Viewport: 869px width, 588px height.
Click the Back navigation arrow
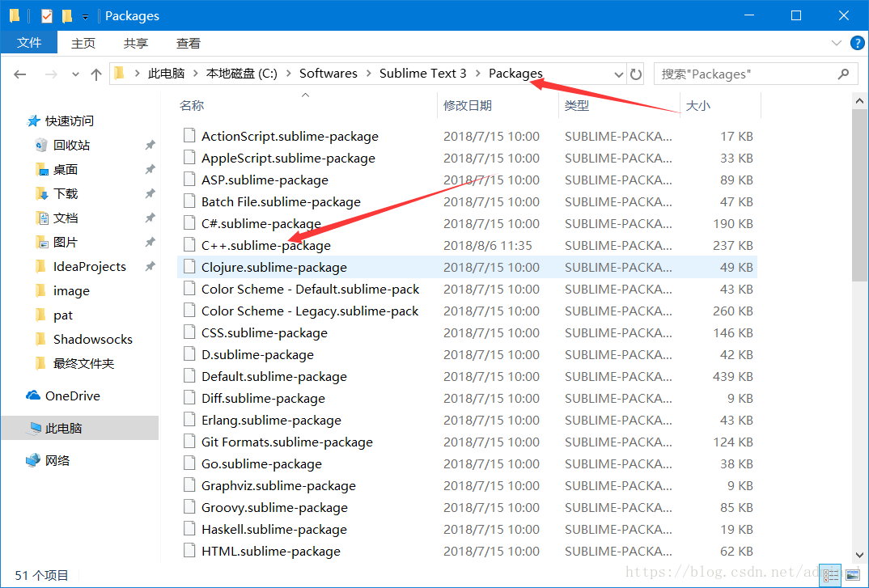click(20, 74)
